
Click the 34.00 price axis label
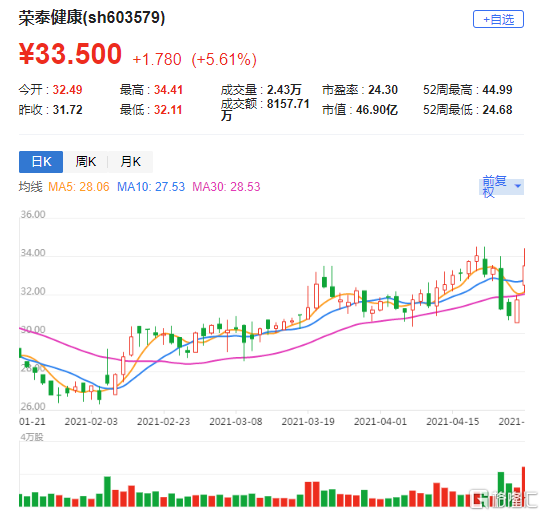pyautogui.click(x=33, y=253)
